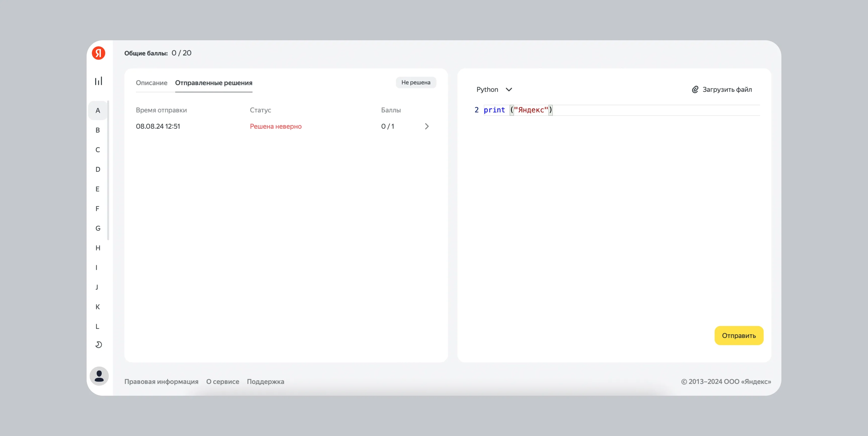868x436 pixels.
Task: Open Поддержка footer link
Action: pos(266,382)
